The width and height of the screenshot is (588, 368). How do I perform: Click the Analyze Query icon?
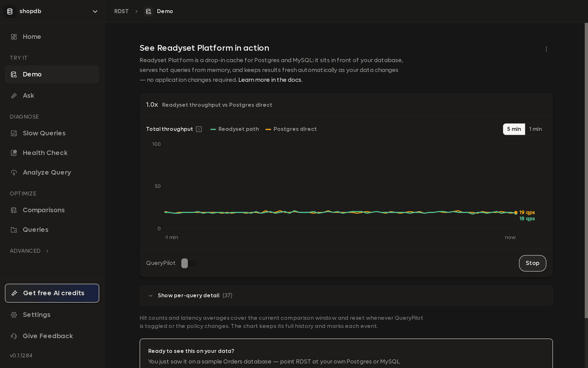14,173
